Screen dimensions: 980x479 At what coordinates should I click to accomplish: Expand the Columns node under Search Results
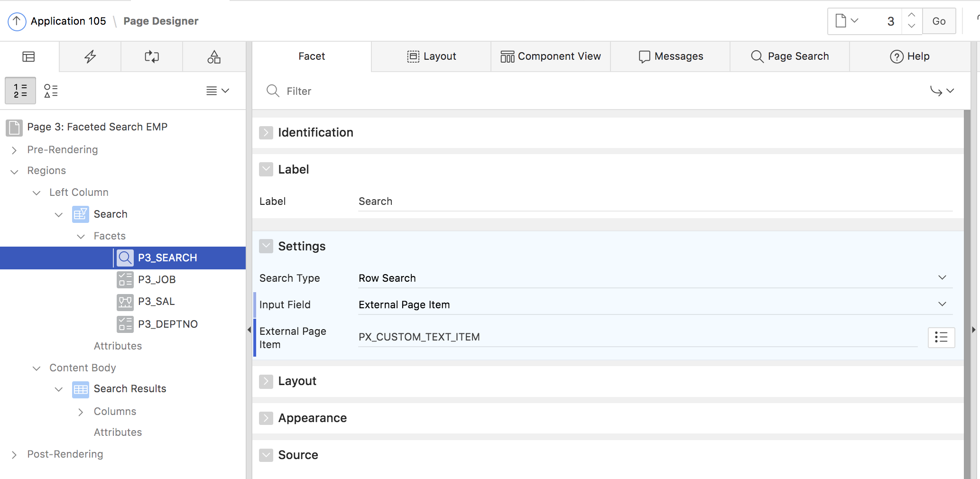(81, 412)
